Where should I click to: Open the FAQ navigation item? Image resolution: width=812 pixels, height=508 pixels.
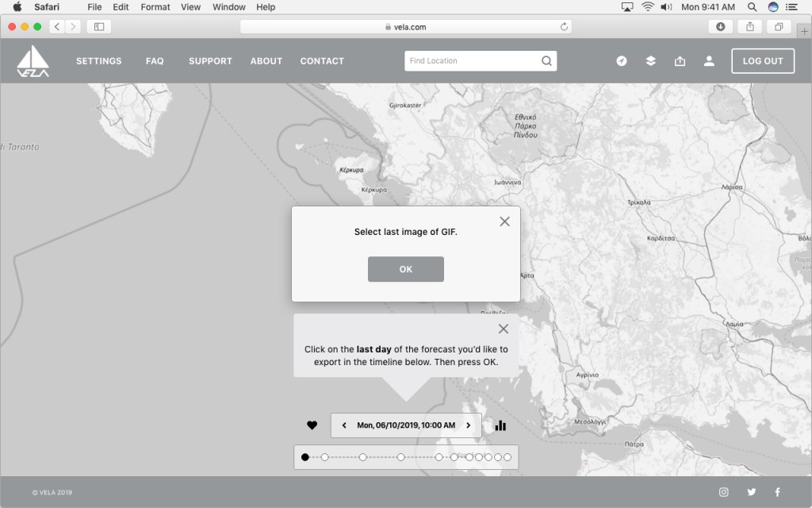tap(155, 61)
